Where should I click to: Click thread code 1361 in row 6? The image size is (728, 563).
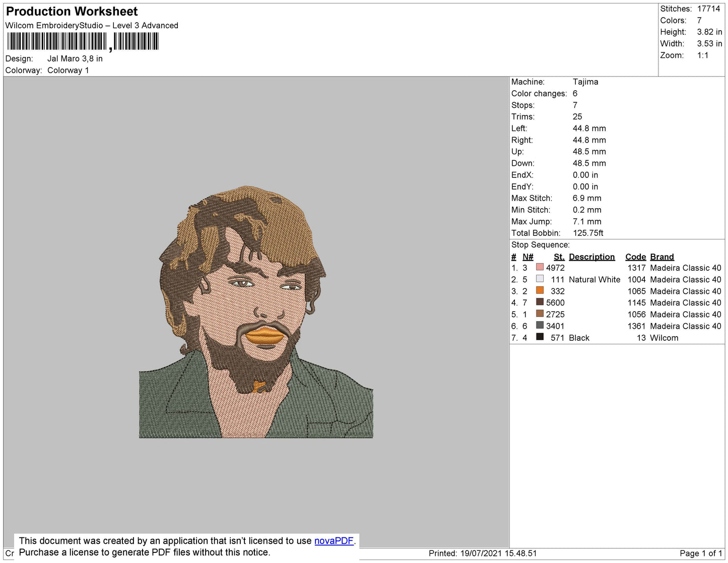[637, 326]
